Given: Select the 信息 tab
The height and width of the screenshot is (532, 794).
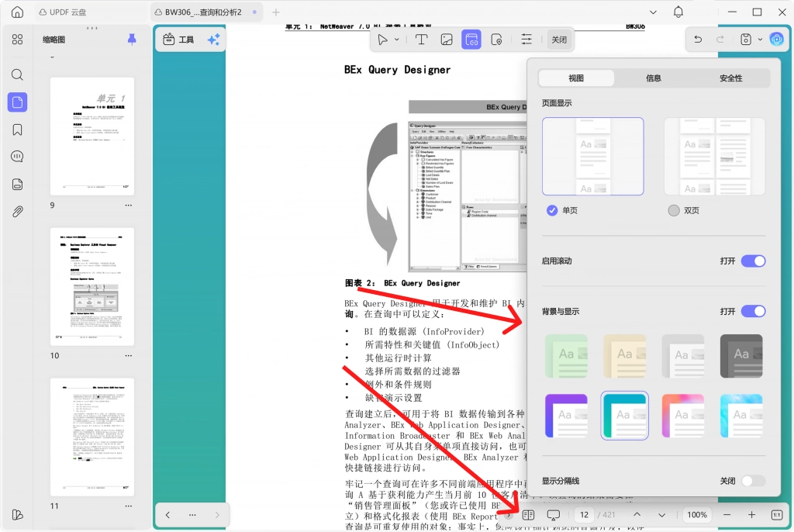Looking at the screenshot, I should pyautogui.click(x=654, y=78).
